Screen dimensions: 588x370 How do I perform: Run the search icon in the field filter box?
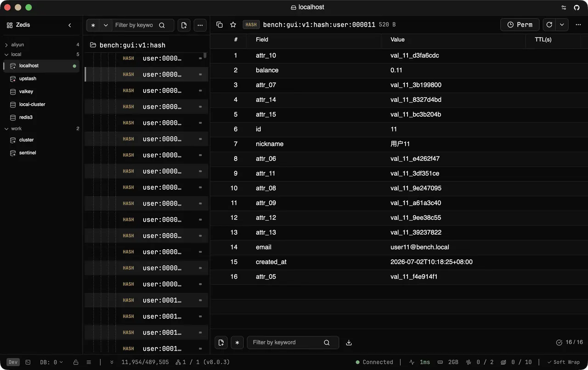pyautogui.click(x=327, y=342)
